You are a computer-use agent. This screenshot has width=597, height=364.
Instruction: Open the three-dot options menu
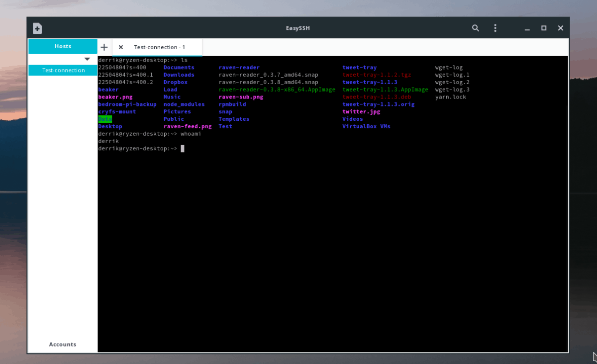click(495, 28)
